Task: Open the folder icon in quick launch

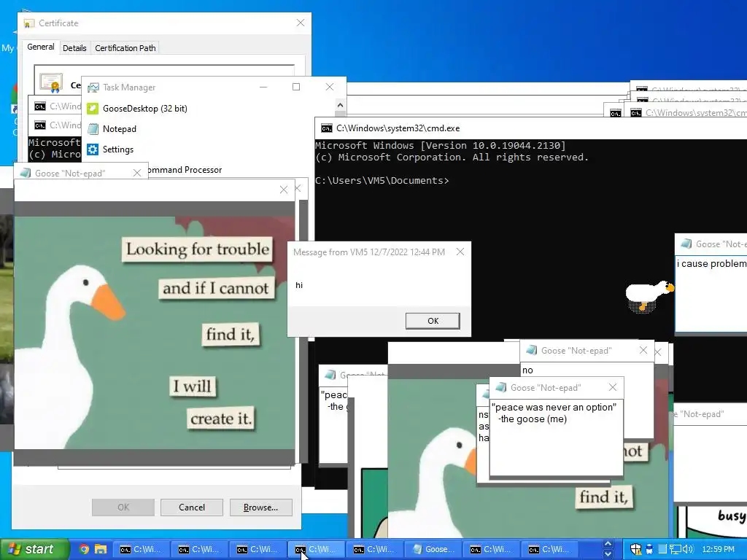Action: [x=101, y=549]
